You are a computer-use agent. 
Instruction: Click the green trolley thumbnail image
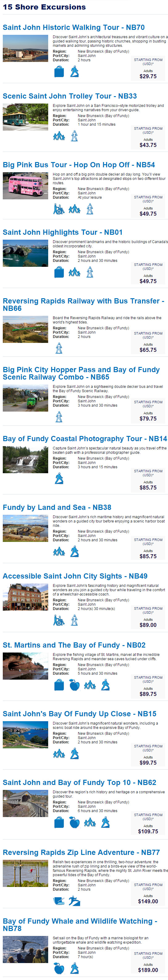26,117
